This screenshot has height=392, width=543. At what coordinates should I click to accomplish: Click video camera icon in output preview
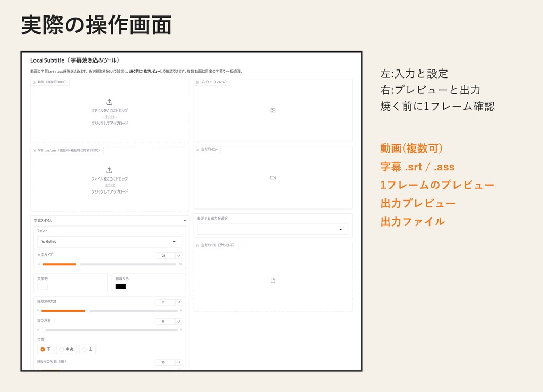(x=273, y=178)
